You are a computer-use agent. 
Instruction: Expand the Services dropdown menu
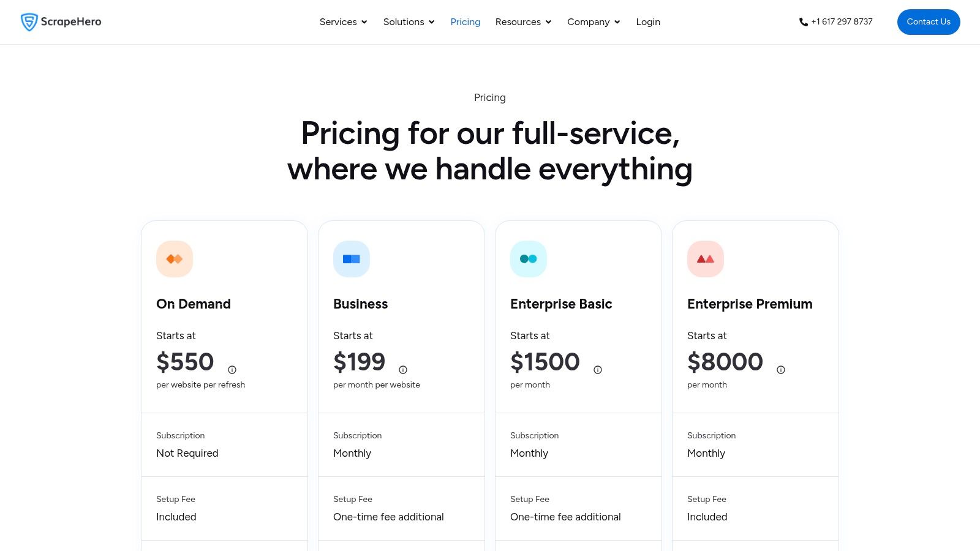tap(343, 22)
